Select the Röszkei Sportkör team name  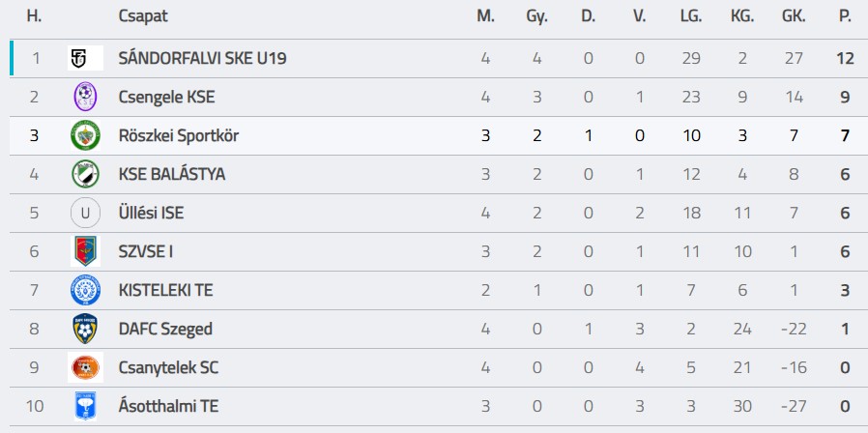pos(178,135)
